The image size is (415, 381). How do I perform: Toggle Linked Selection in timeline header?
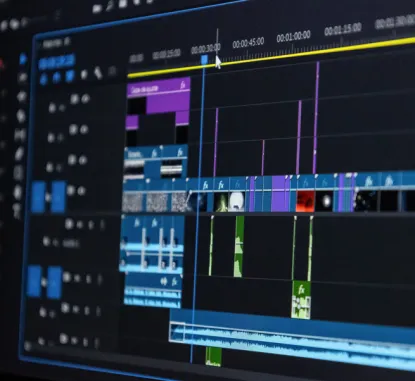pos(70,76)
